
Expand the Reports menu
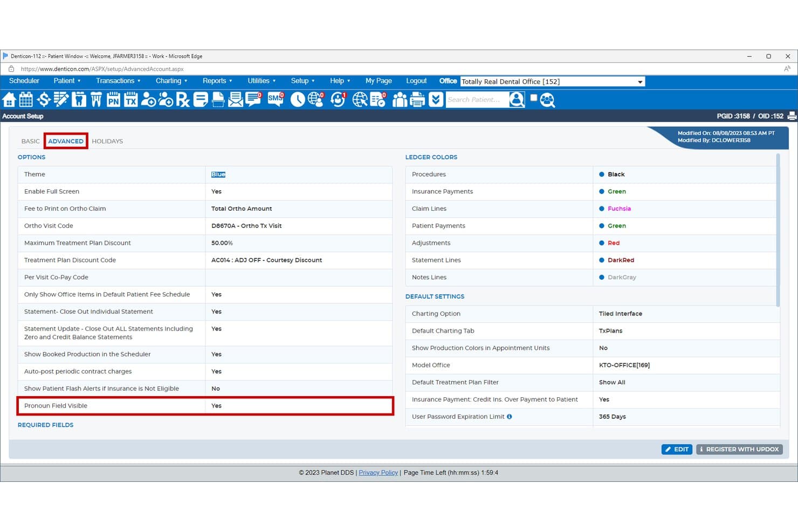217,81
